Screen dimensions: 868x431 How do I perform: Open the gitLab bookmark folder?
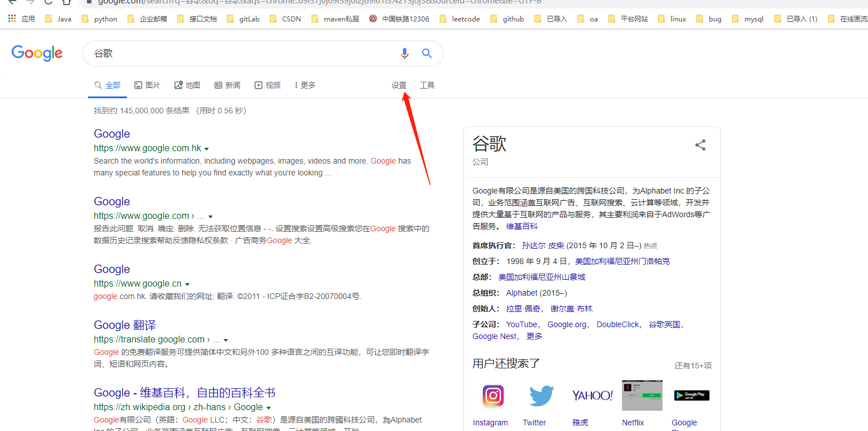coord(243,19)
